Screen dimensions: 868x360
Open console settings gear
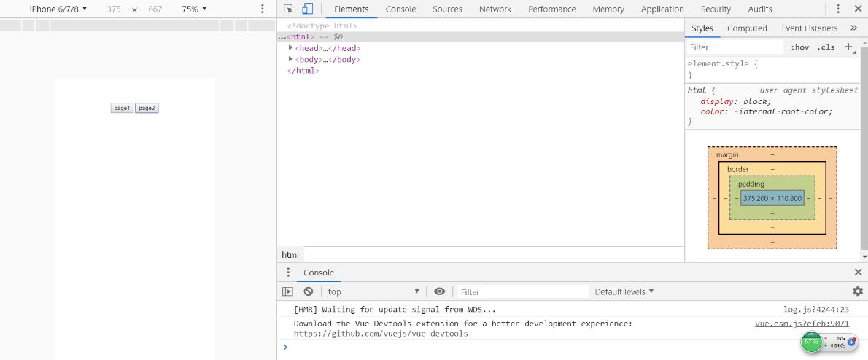pyautogui.click(x=857, y=291)
